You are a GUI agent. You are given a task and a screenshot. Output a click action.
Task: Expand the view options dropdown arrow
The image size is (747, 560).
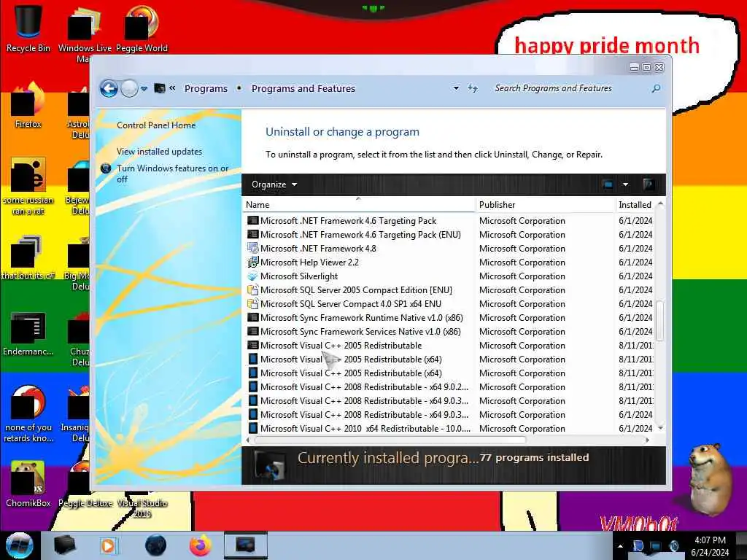625,184
